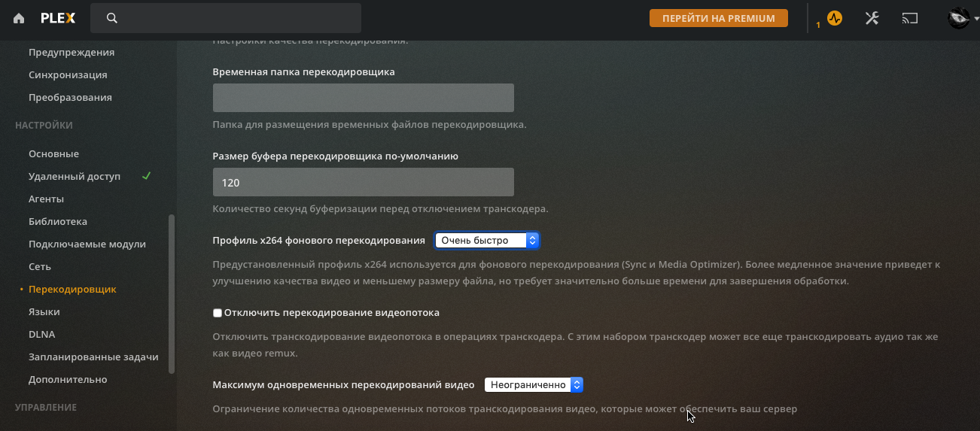Click the cast to device icon
The image size is (980, 431).
[x=911, y=18]
